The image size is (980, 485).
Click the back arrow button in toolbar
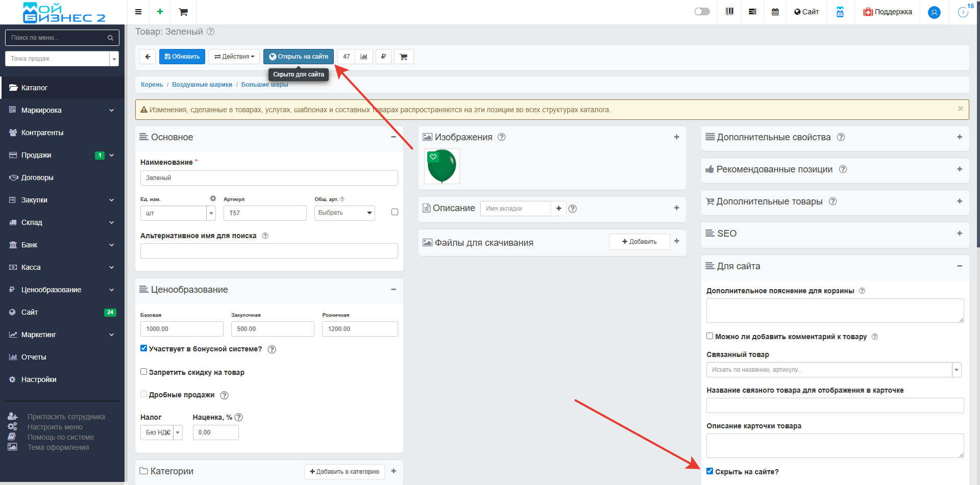[148, 57]
